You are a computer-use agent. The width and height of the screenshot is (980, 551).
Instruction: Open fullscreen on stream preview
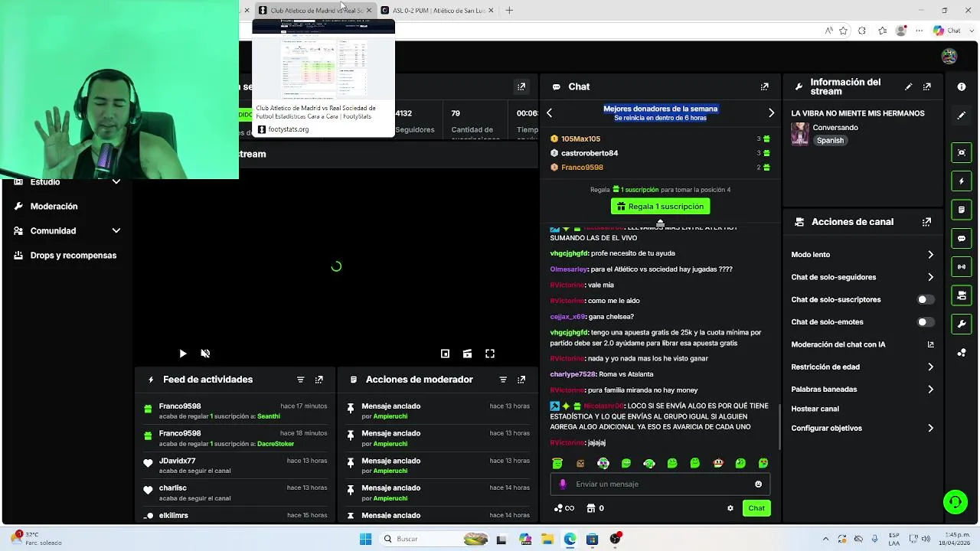point(490,354)
